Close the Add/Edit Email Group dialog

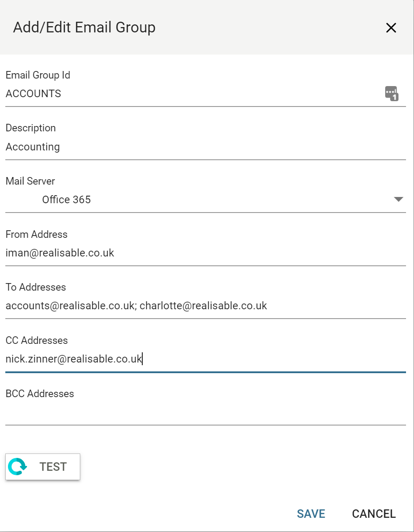coord(391,28)
